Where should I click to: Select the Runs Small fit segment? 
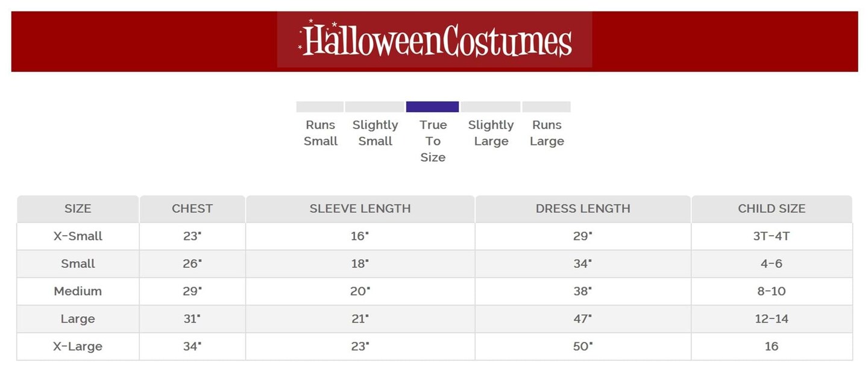coord(319,107)
